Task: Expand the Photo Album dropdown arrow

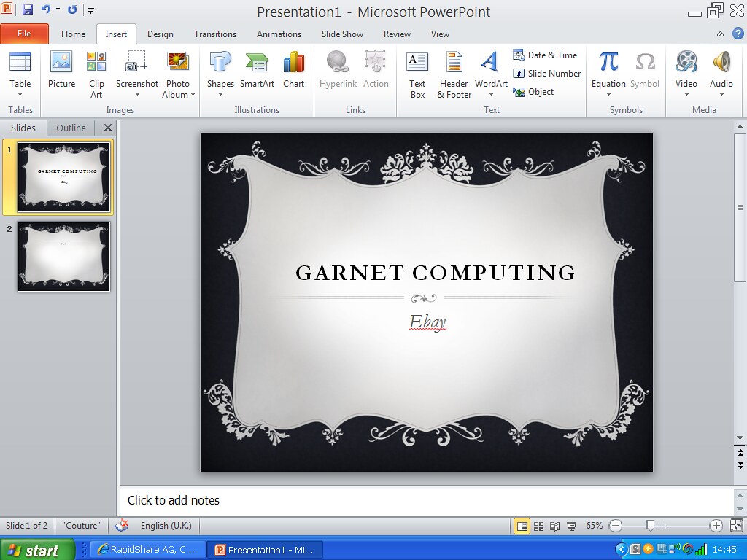Action: click(x=193, y=95)
